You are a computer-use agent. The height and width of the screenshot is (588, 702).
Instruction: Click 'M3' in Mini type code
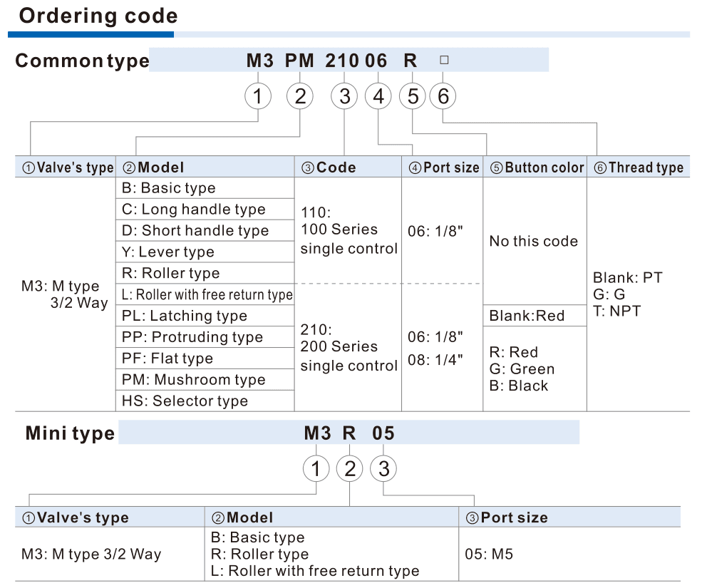tap(317, 433)
